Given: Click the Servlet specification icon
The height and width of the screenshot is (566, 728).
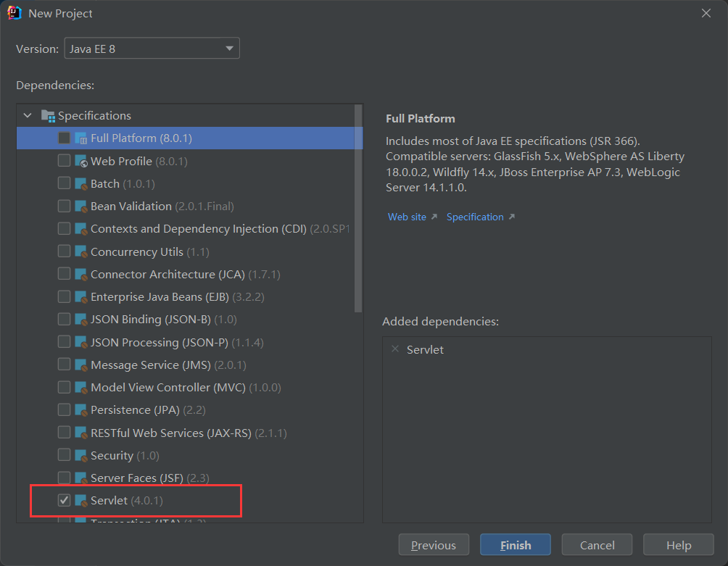Looking at the screenshot, I should 80,501.
